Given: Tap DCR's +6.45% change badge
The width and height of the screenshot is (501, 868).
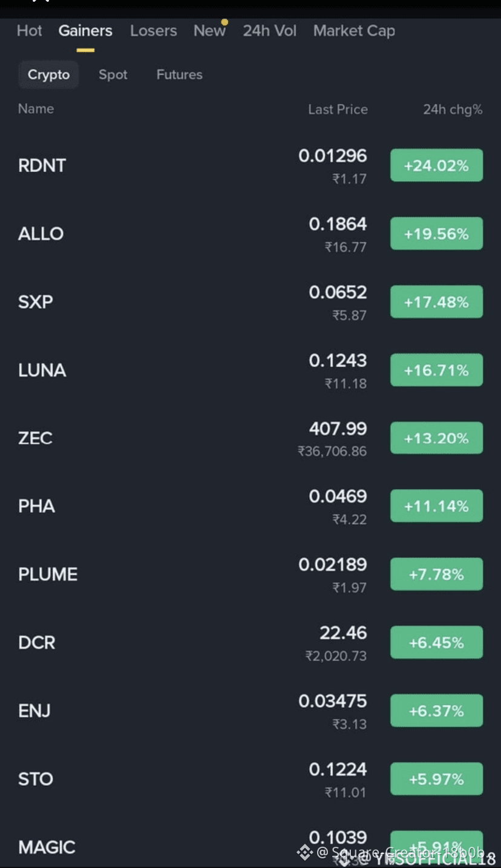Looking at the screenshot, I should [x=436, y=642].
